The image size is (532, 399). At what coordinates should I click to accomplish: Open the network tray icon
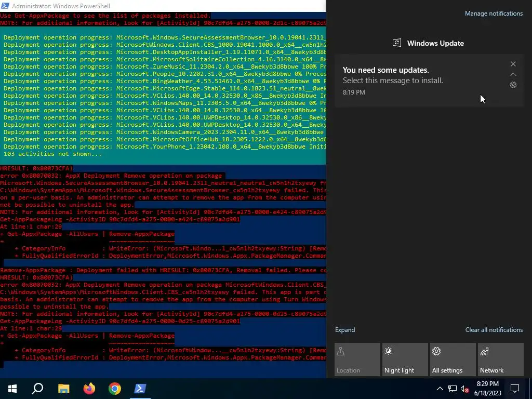(x=453, y=389)
